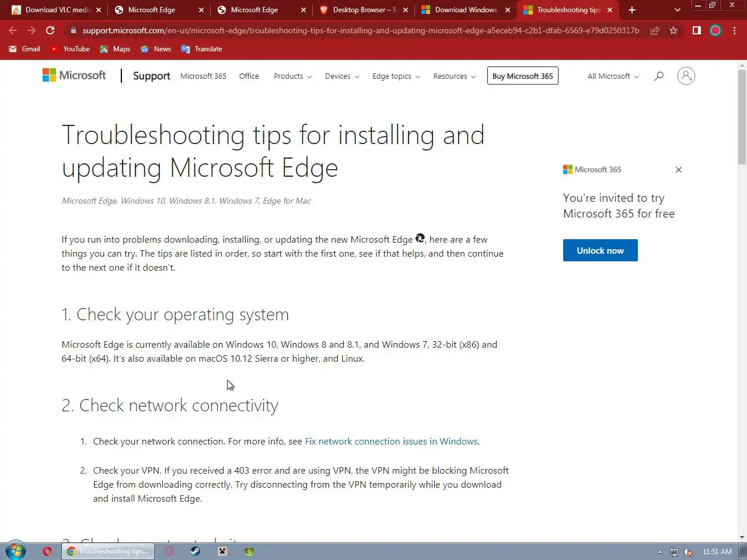Image resolution: width=747 pixels, height=560 pixels.
Task: Open Fix network connection issues in Windows link
Action: tap(391, 442)
